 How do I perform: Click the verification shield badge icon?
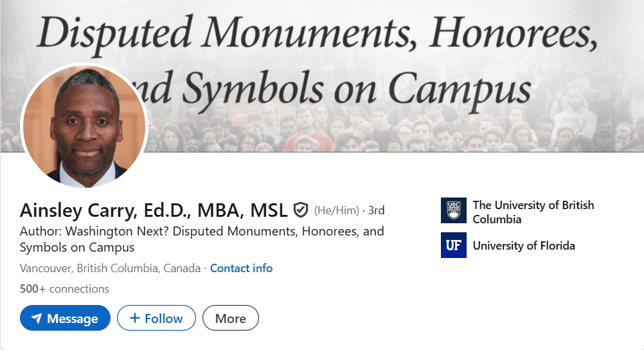(301, 210)
